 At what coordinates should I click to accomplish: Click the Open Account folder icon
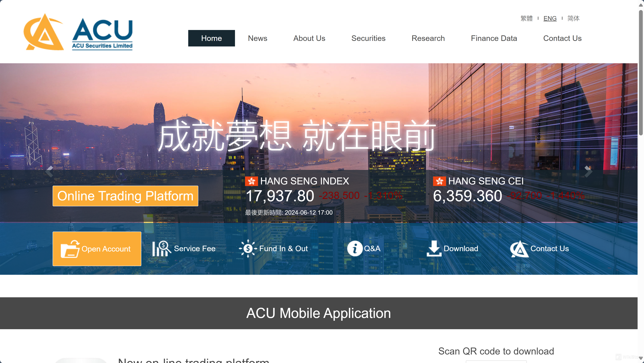point(70,249)
